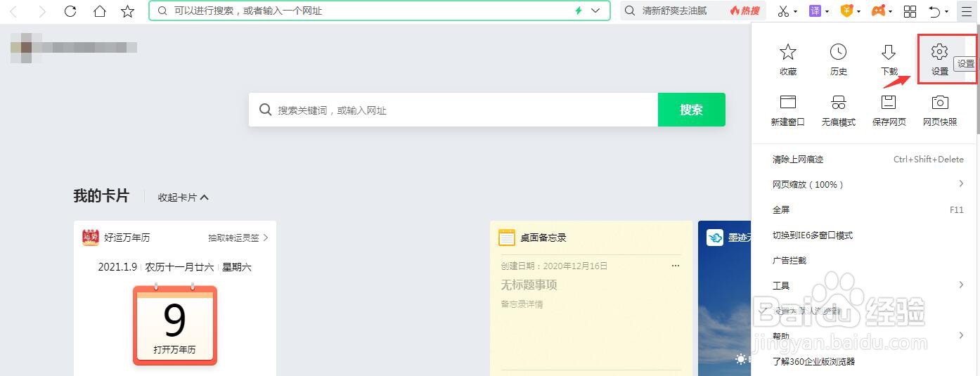
Task: Click the 热搜 hot search flame badge
Action: [x=745, y=11]
